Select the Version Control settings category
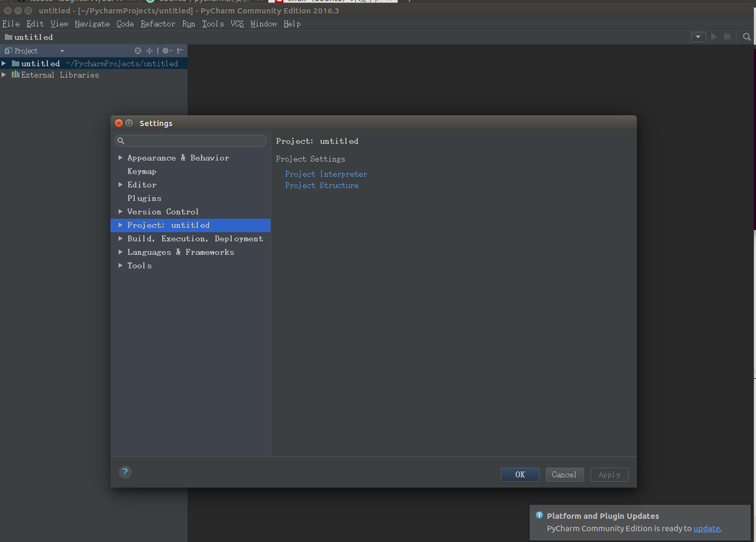The image size is (756, 542). [x=163, y=211]
